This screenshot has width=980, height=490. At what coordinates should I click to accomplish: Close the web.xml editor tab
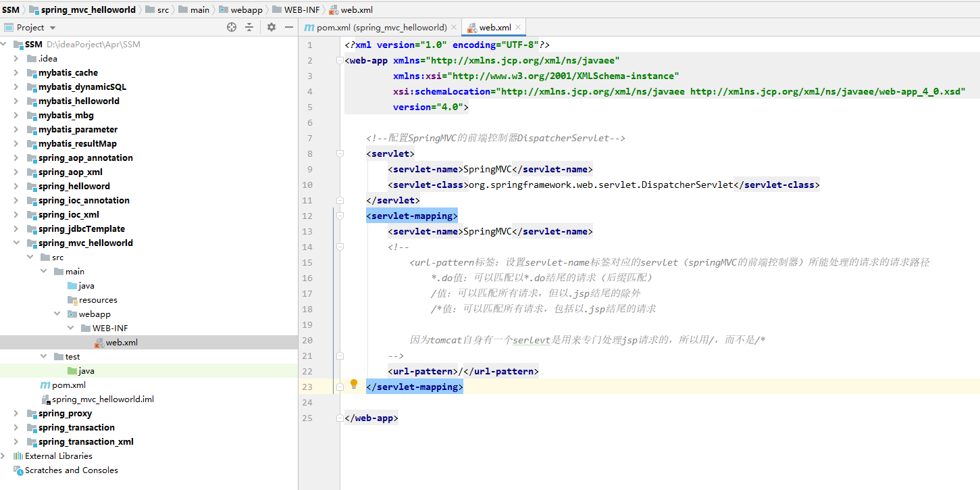[519, 28]
